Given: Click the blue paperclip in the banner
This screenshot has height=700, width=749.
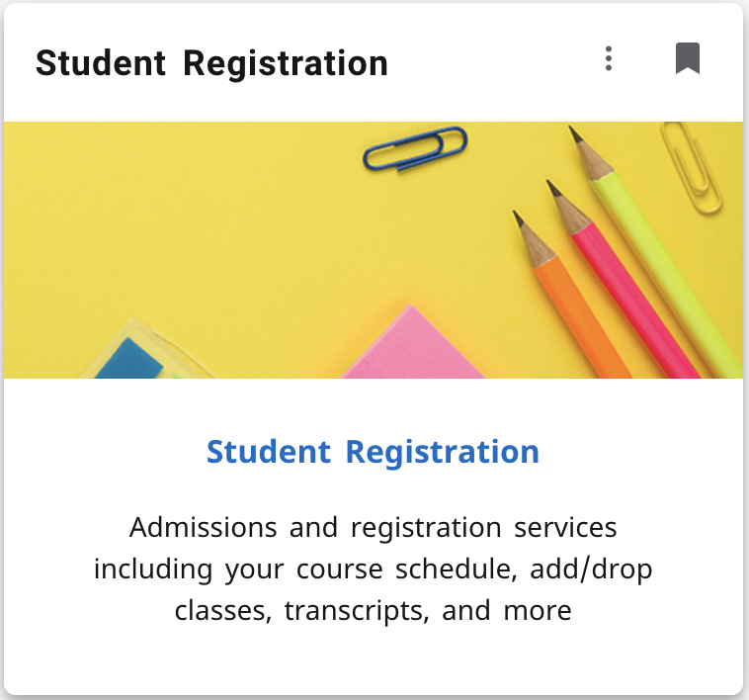Looking at the screenshot, I should point(415,148).
